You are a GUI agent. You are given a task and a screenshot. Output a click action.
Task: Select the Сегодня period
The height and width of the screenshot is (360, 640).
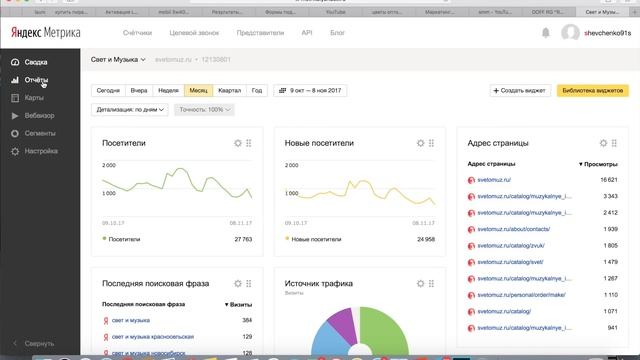pos(108,91)
